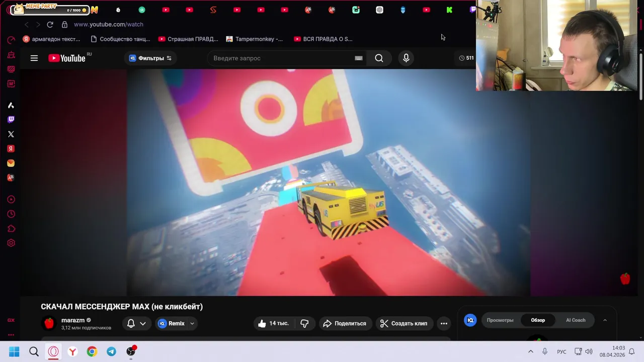The width and height of the screenshot is (644, 362).
Task: Collapse the vidIQ panel with the chevron
Action: [605, 320]
